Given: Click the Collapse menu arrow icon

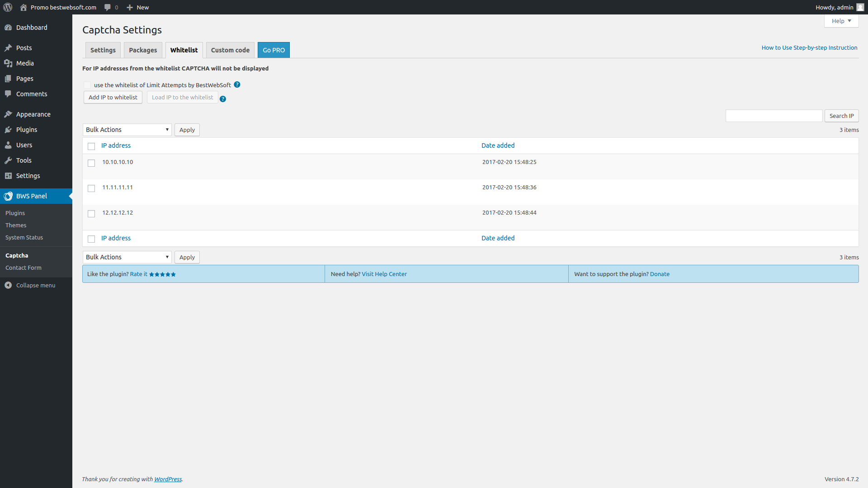Looking at the screenshot, I should pos(8,285).
